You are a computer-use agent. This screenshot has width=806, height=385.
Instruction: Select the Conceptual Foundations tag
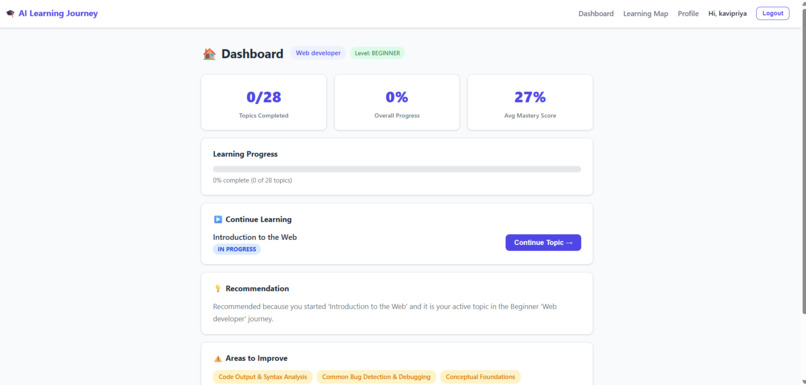point(480,377)
